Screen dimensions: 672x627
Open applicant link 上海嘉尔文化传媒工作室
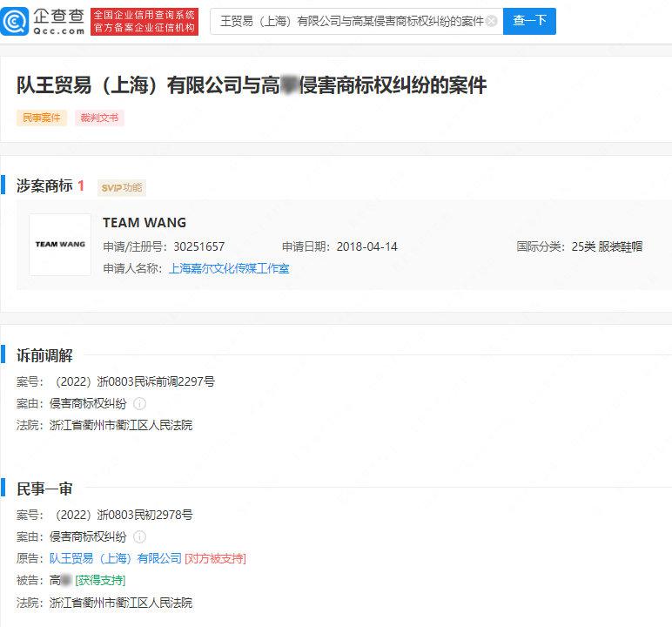click(229, 269)
